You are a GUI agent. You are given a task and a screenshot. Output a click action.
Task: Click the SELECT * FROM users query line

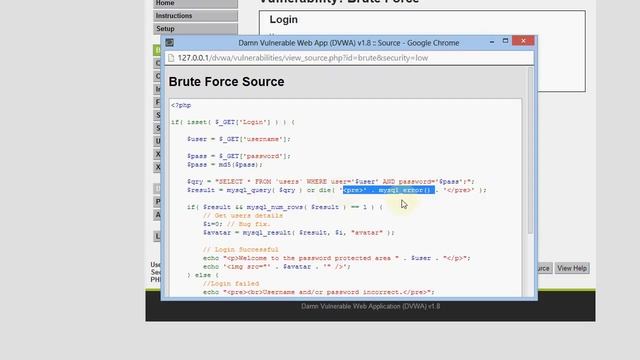pos(331,182)
